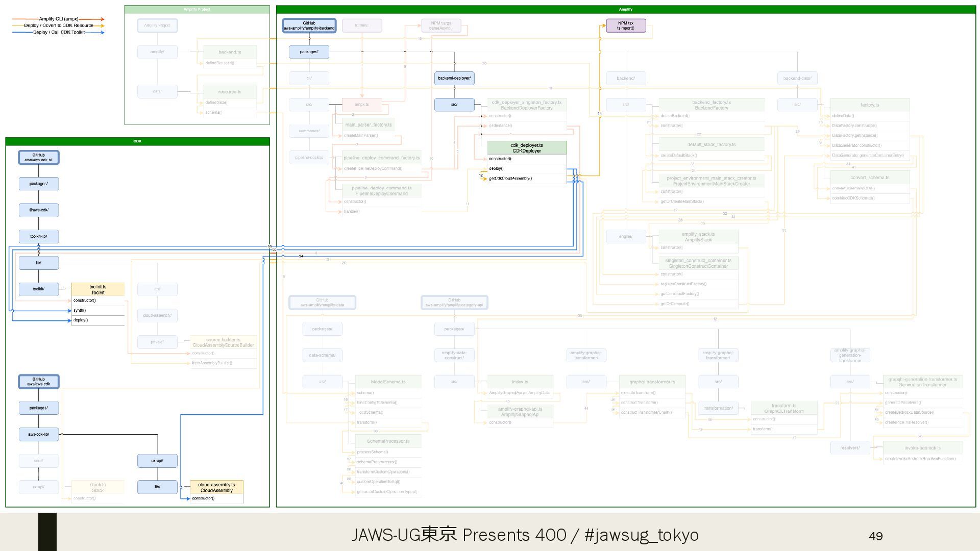Viewport: 980px width, 551px height.
Task: Click the GitHub aws-amplify/amplify-backend node
Action: click(309, 26)
